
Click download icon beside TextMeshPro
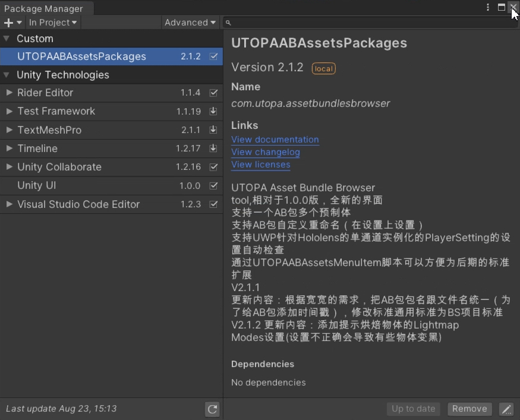pyautogui.click(x=214, y=130)
